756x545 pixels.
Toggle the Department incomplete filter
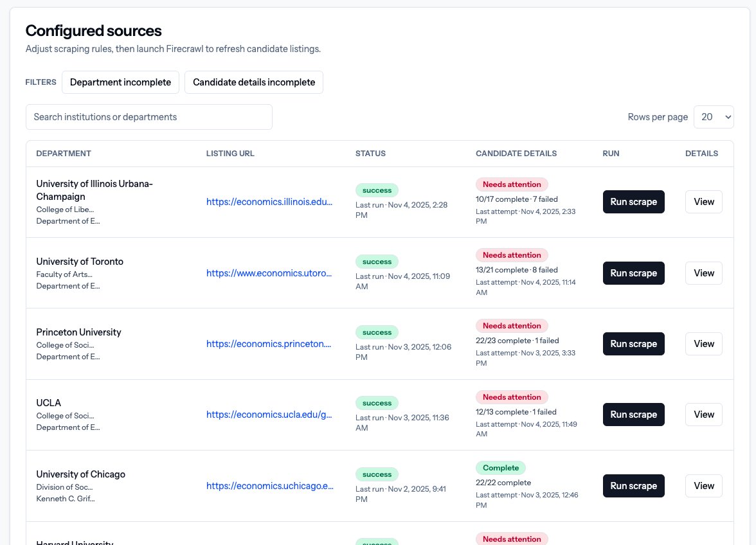click(x=121, y=82)
